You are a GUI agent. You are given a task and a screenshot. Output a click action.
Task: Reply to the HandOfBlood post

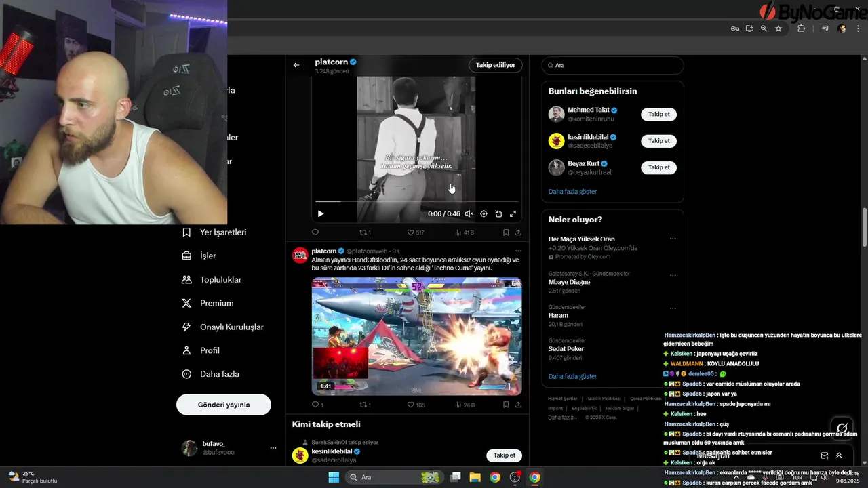click(317, 405)
